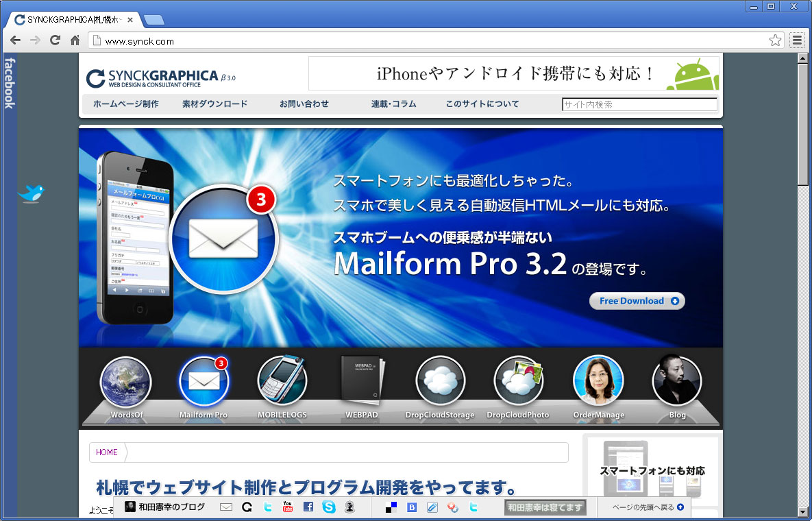Click the 和田憲幸は寝てます status button
This screenshot has width=812, height=521.
pos(545,507)
